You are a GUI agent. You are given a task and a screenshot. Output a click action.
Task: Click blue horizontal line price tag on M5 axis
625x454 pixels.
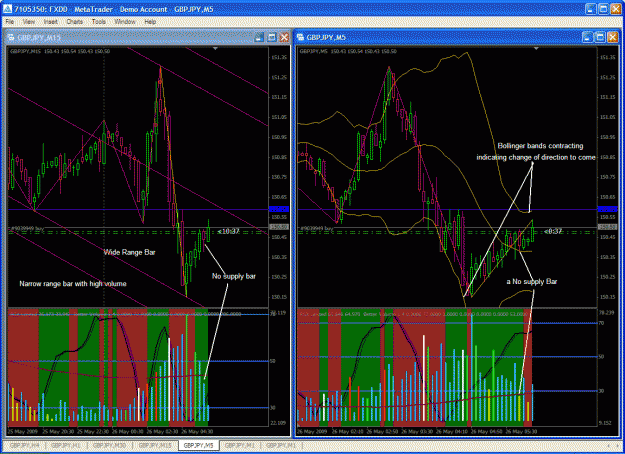608,209
